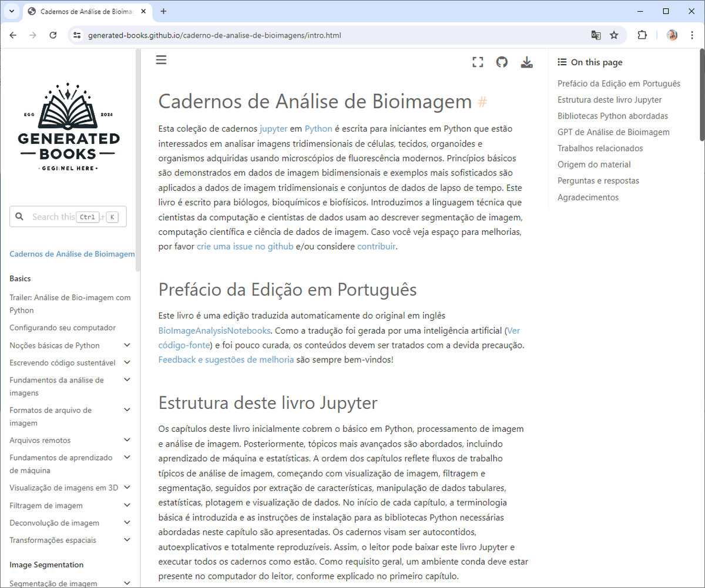Expand Escrevendo código sustentável section
The height and width of the screenshot is (588, 705).
click(x=127, y=362)
